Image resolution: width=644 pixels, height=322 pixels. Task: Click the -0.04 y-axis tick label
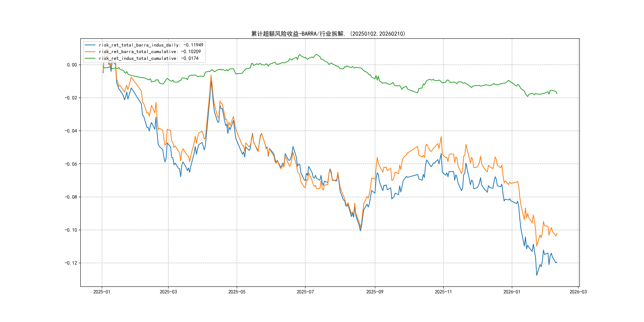coord(71,131)
